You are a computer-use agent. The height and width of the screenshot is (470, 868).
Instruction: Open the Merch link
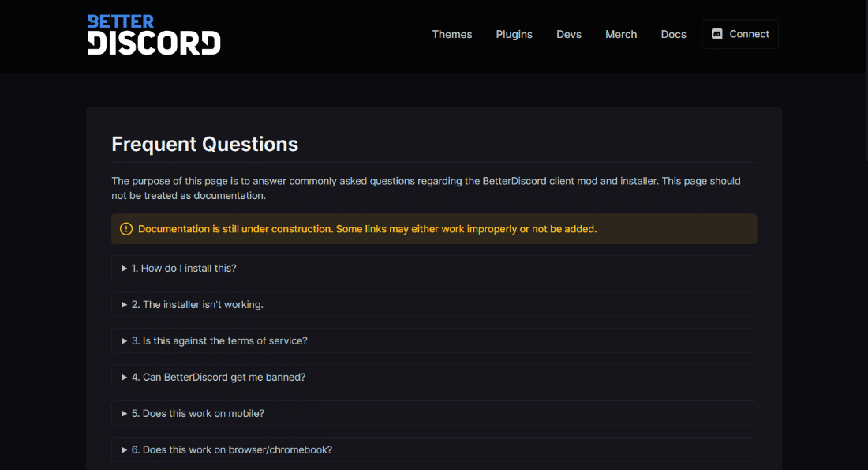point(620,35)
